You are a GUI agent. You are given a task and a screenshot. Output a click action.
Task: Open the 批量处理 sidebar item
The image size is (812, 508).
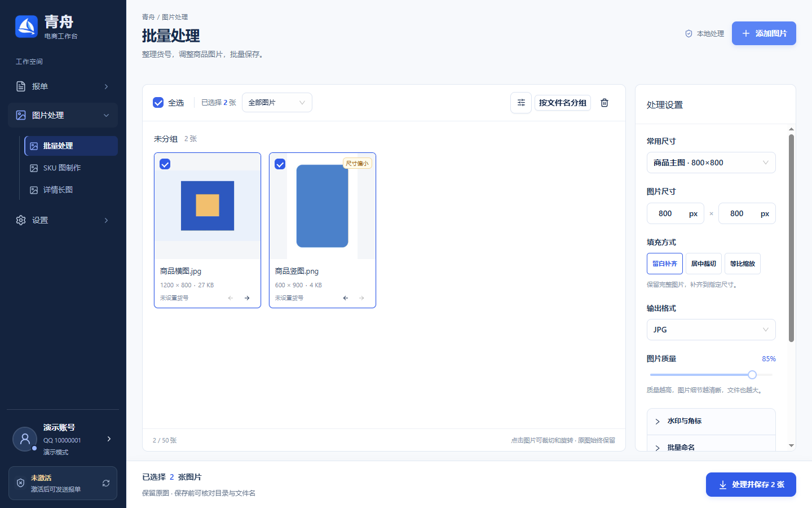tap(71, 146)
